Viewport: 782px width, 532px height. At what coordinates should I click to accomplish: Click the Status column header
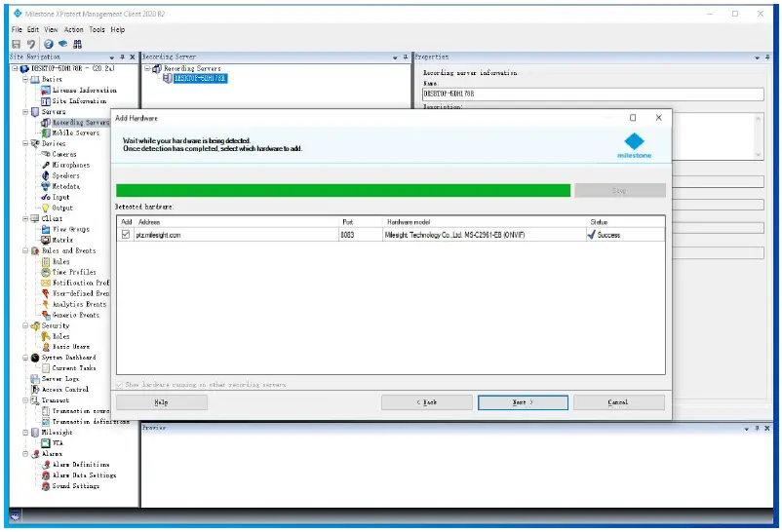(625, 222)
